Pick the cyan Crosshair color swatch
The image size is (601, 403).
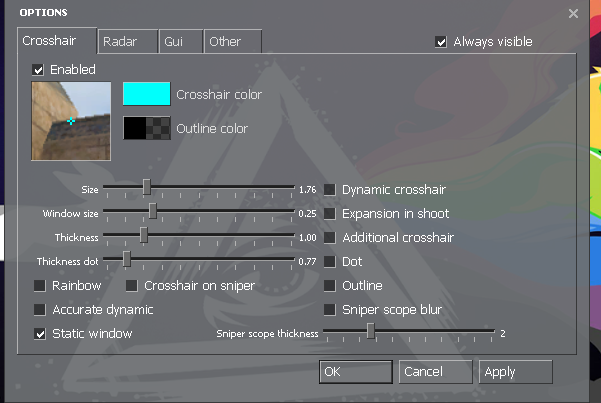(146, 94)
